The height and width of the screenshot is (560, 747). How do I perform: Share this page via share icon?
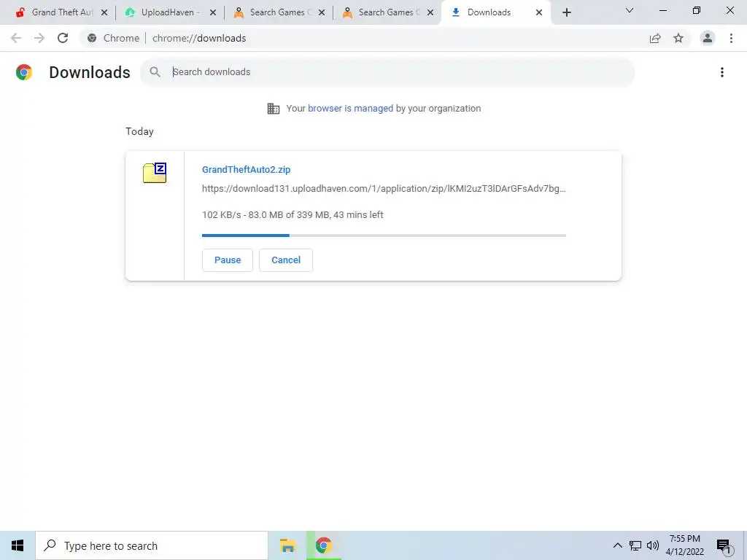pyautogui.click(x=655, y=38)
